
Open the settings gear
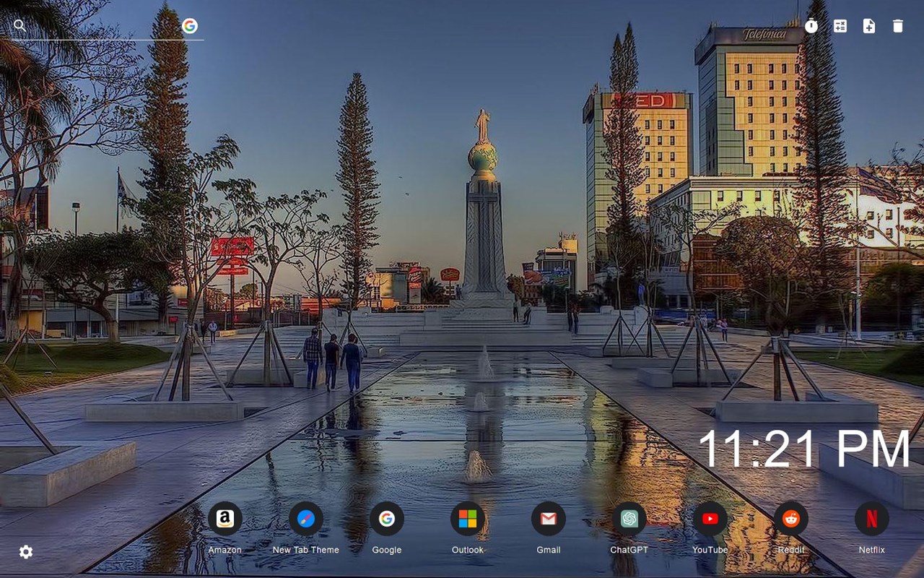click(x=26, y=552)
